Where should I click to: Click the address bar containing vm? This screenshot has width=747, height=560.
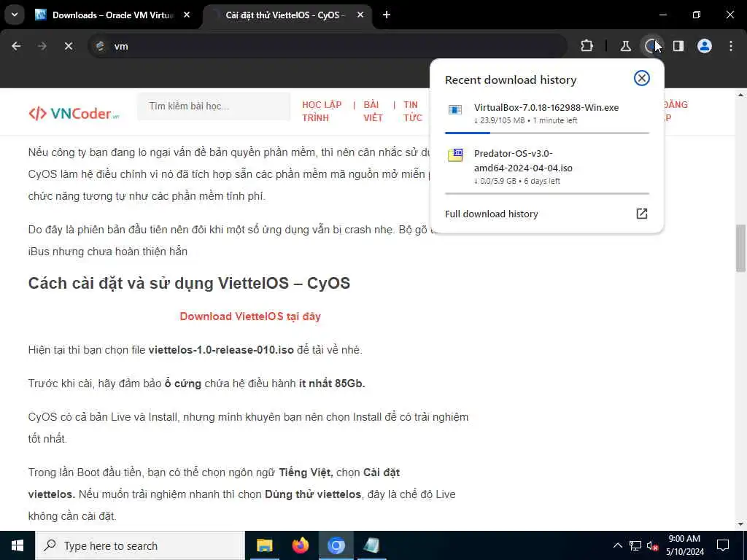(x=328, y=46)
